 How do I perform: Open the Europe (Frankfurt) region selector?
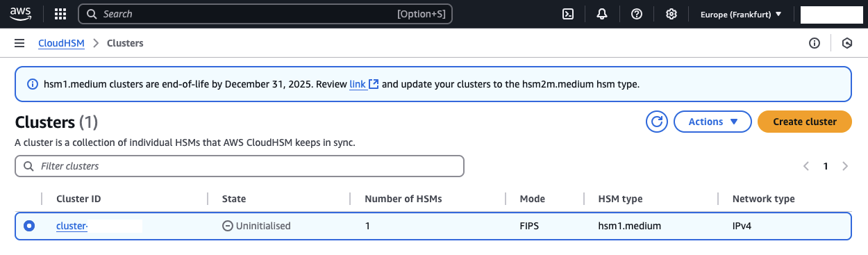pyautogui.click(x=741, y=14)
